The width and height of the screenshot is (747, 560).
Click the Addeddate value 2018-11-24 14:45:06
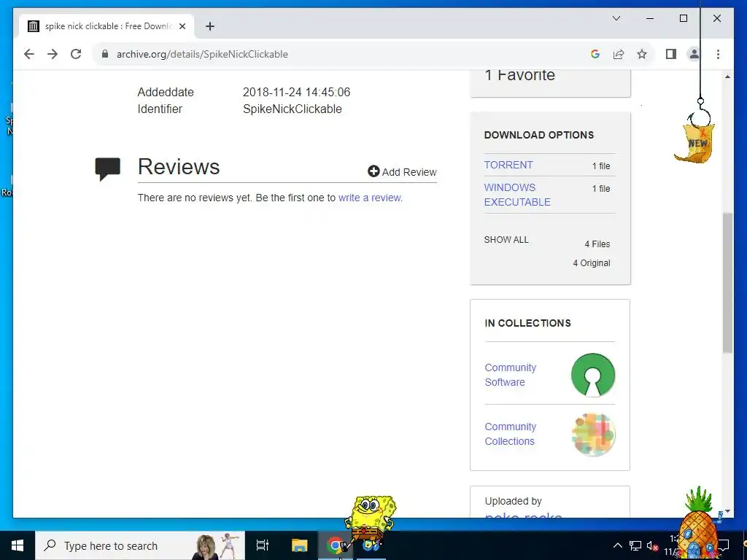pos(296,92)
